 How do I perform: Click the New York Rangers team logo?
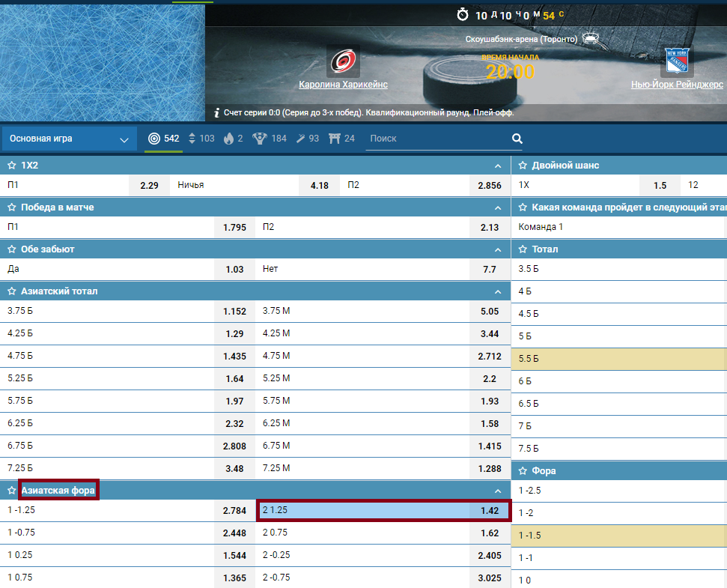tap(677, 61)
